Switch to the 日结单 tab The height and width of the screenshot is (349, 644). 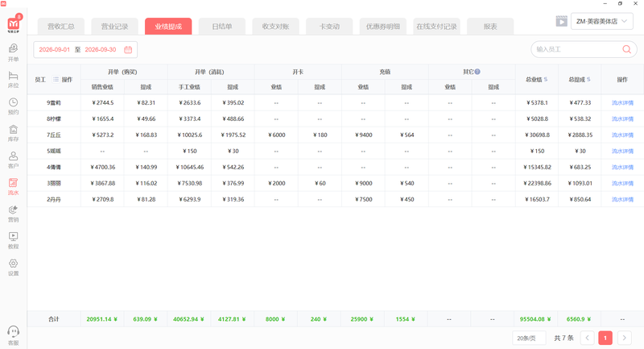tap(222, 27)
